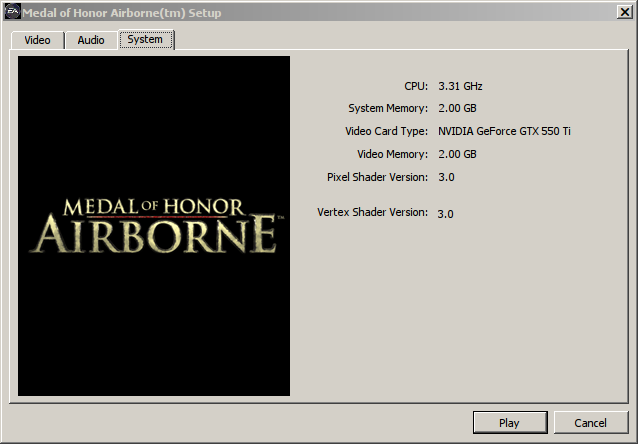Click the System Memory label
Screen dimensions: 638x444
(x=388, y=108)
